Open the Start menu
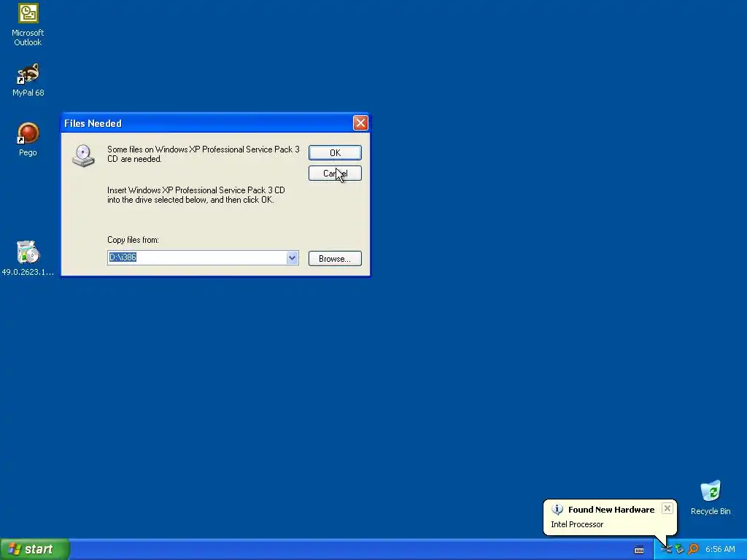Screen dimensions: 747x560 (x=35, y=549)
